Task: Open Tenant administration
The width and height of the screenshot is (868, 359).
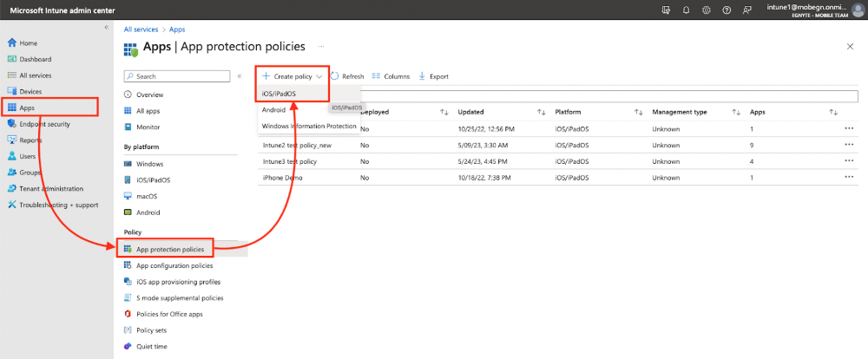Action: (x=51, y=189)
